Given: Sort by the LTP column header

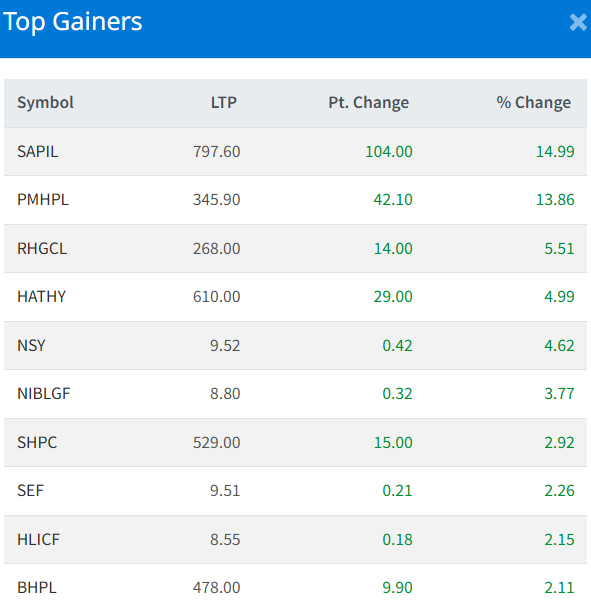Looking at the screenshot, I should click(x=224, y=103).
